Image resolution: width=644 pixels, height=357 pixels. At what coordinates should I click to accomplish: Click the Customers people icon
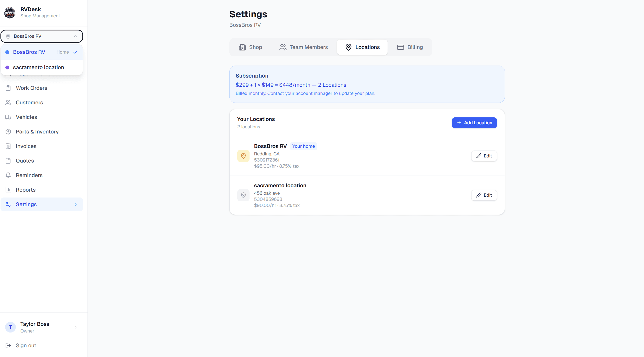tap(8, 103)
